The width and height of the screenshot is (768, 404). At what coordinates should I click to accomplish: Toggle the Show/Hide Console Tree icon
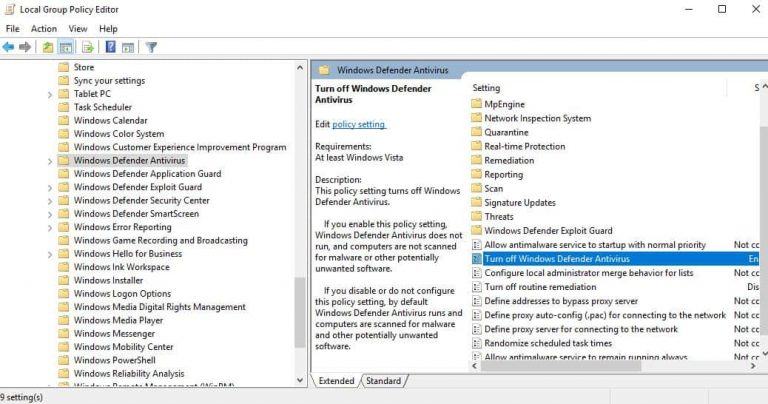(66, 47)
